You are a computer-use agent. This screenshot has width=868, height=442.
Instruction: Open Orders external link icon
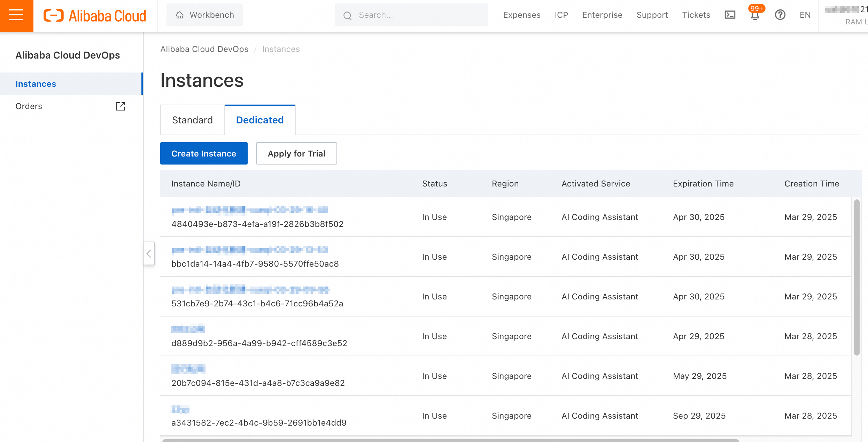click(x=121, y=106)
